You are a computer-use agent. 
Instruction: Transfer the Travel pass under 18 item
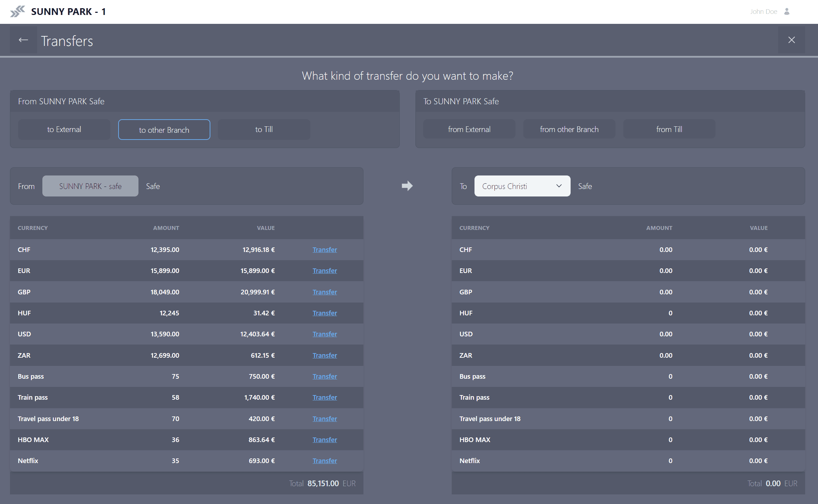(x=325, y=419)
